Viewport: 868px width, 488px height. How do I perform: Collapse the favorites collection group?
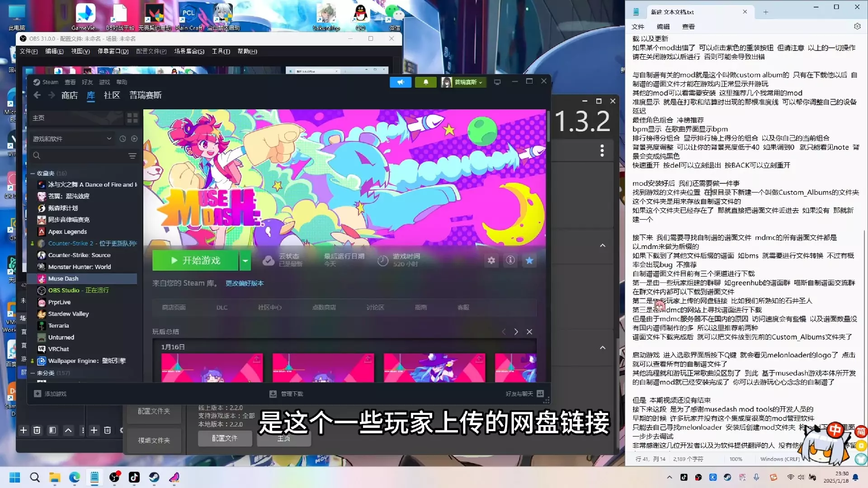click(x=33, y=174)
